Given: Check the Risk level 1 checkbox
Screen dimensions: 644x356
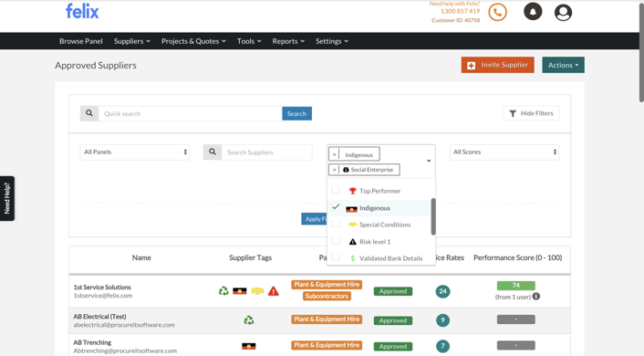Looking at the screenshot, I should point(336,241).
